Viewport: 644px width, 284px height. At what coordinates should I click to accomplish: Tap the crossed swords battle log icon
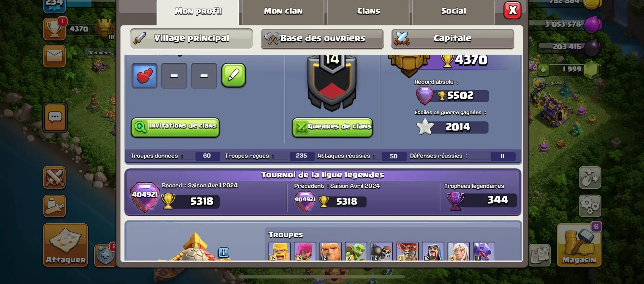click(54, 177)
